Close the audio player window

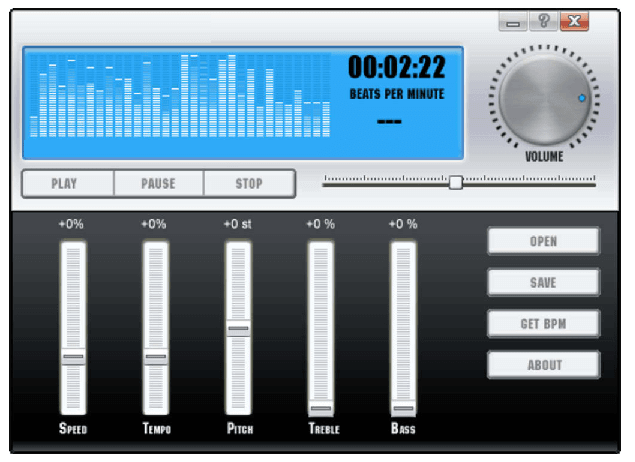click(x=574, y=21)
